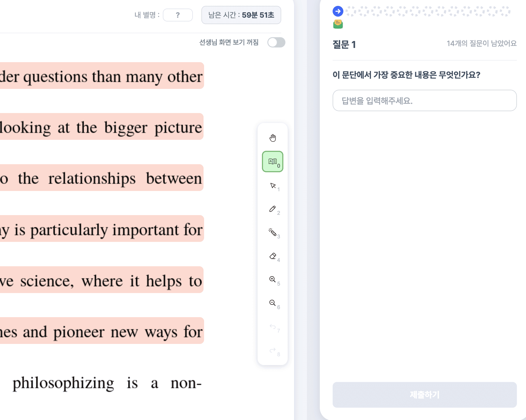The width and height of the screenshot is (526, 420).
Task: Click the zoom out magnifier
Action: point(272,303)
